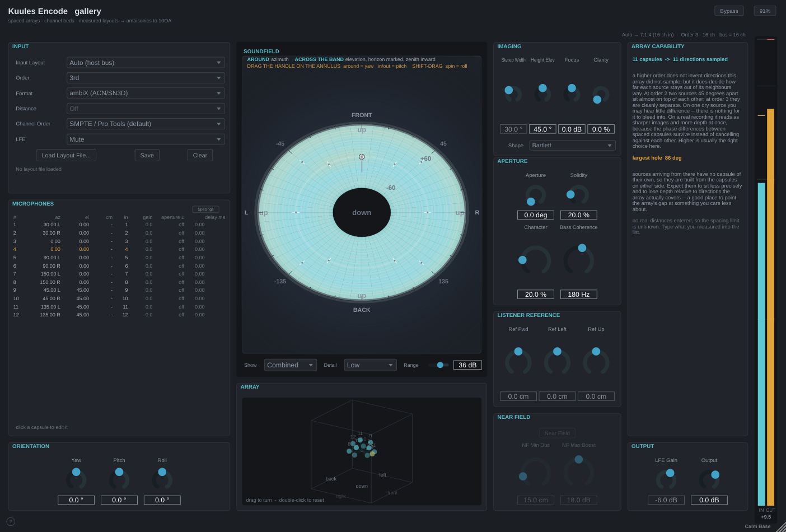
Task: Click the Output knob
Action: click(709, 479)
